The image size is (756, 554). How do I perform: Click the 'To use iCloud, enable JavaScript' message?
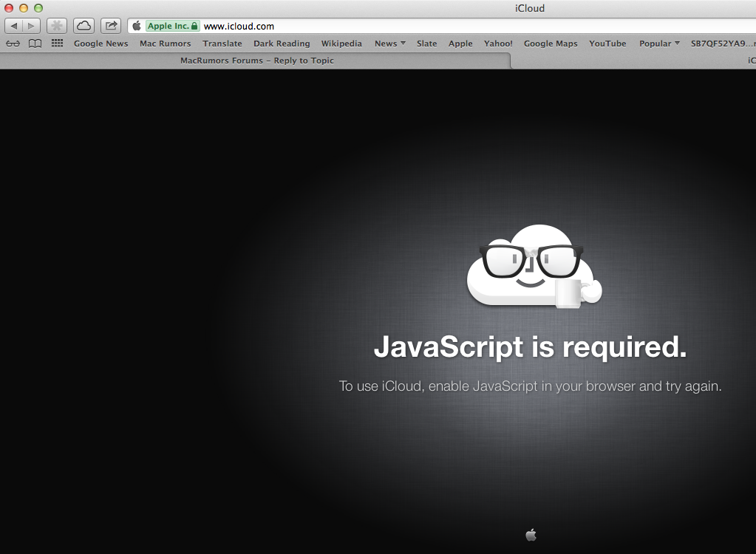(531, 386)
